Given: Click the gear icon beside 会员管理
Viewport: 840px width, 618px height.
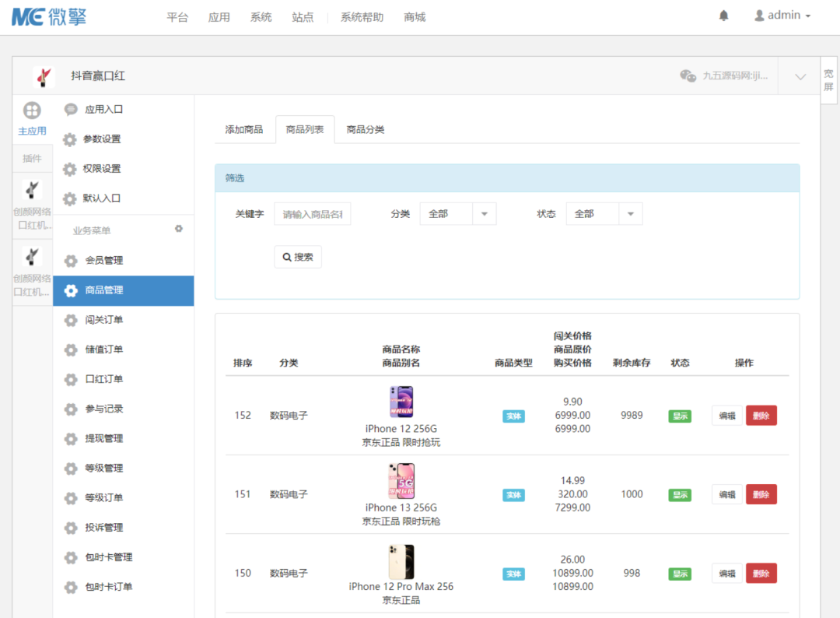Looking at the screenshot, I should [71, 261].
